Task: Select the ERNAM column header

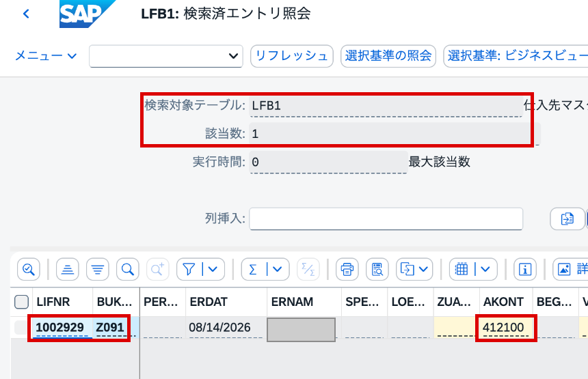Action: point(304,302)
